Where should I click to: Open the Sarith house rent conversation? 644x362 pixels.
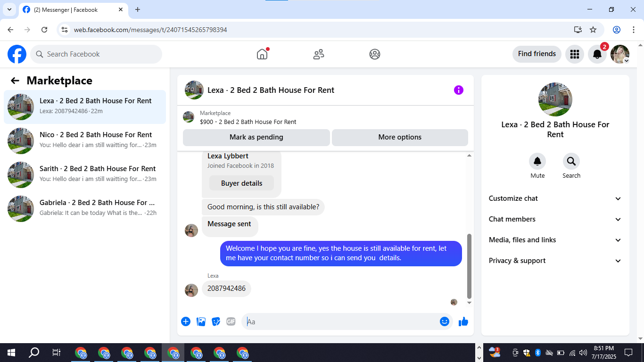[x=85, y=175]
